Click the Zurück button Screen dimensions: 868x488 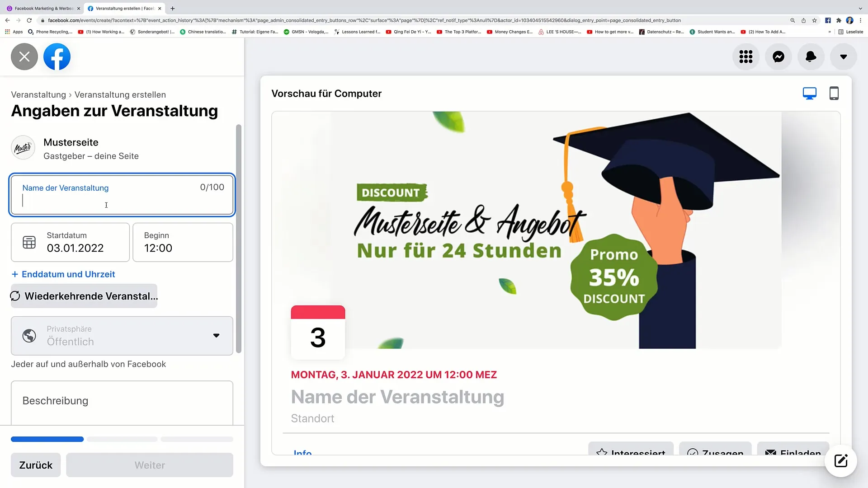tap(36, 465)
